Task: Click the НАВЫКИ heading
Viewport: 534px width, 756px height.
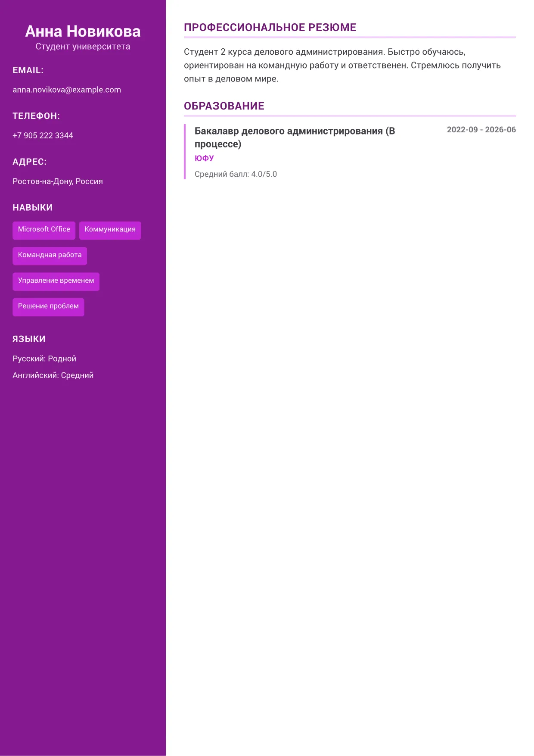Action: click(33, 207)
